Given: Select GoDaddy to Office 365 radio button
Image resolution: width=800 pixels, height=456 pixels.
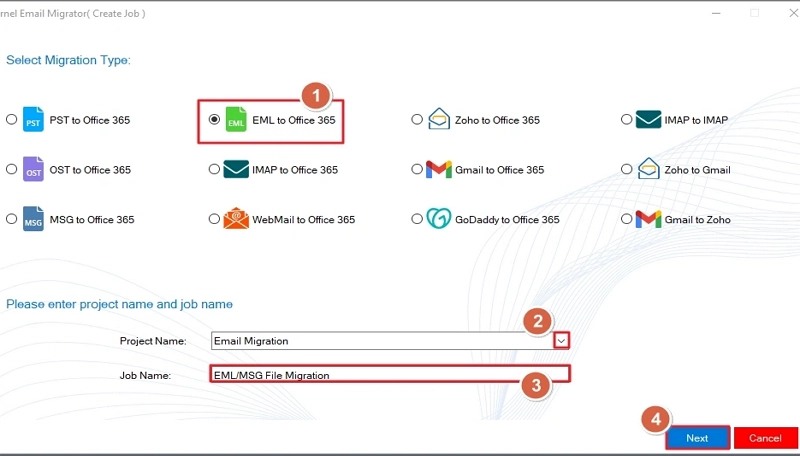Looking at the screenshot, I should point(417,219).
